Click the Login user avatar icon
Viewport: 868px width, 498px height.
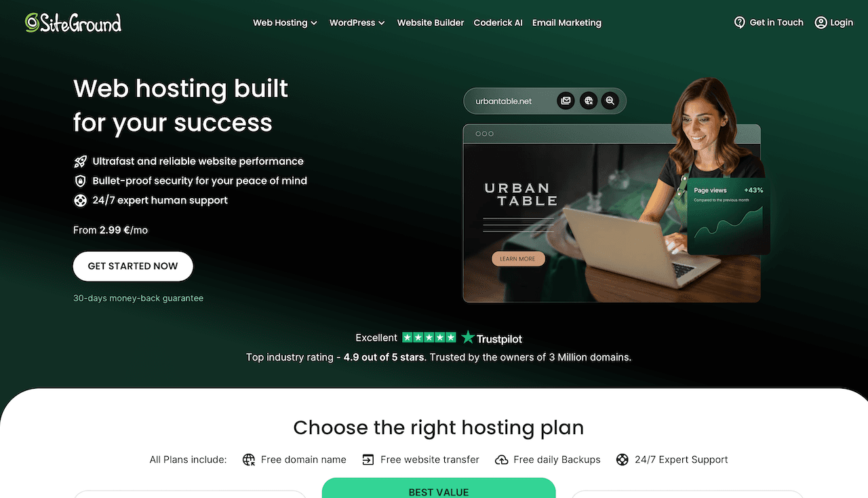821,22
